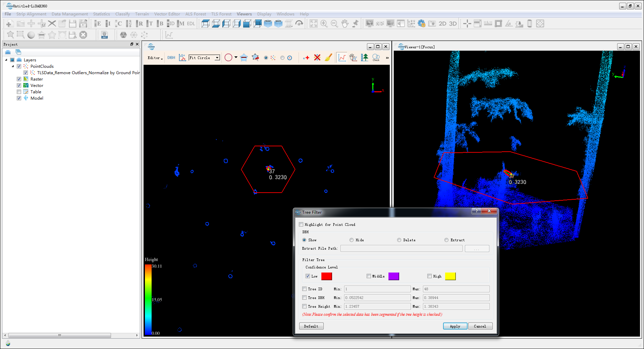Click the full extent icon
This screenshot has height=349, width=644.
pos(314,23)
